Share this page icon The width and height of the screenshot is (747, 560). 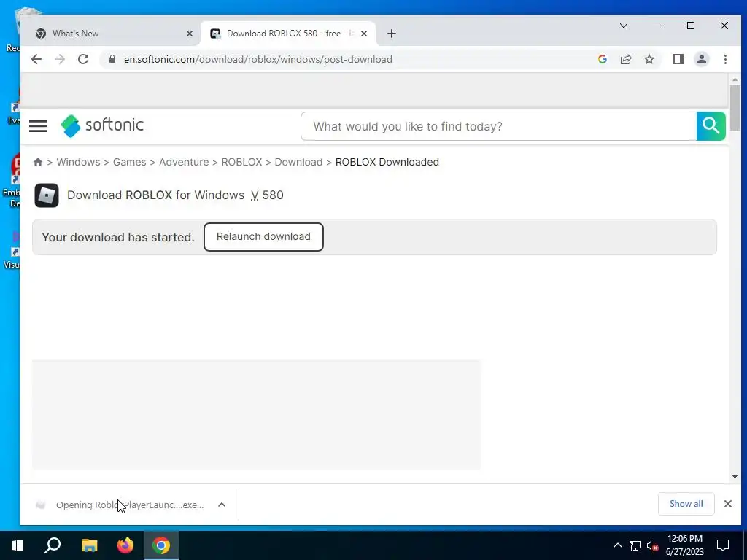[x=625, y=59]
